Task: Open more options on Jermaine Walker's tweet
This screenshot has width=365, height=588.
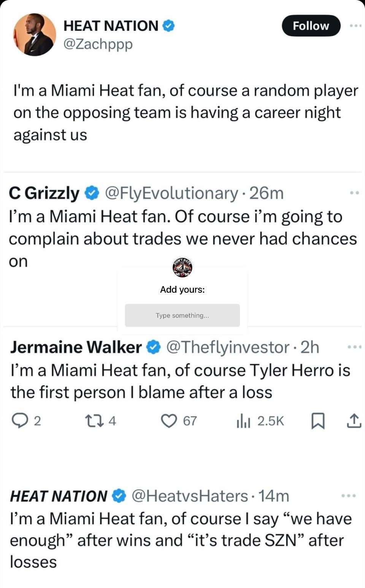Action: (x=354, y=347)
